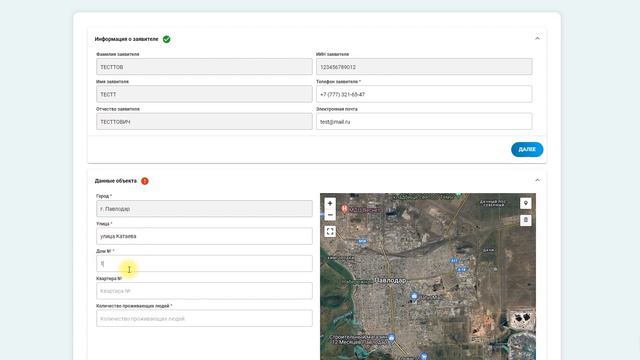Collapse the object data section
The height and width of the screenshot is (360, 640).
[537, 180]
